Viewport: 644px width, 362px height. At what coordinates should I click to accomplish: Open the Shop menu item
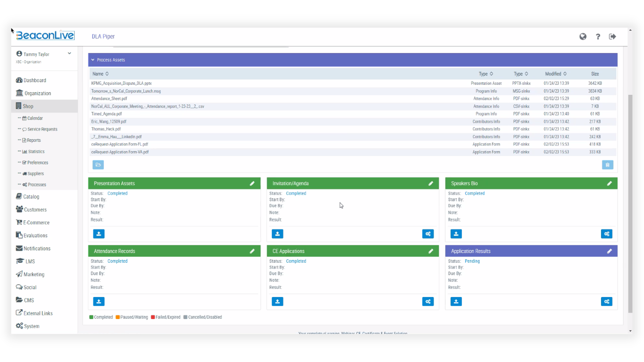click(28, 106)
